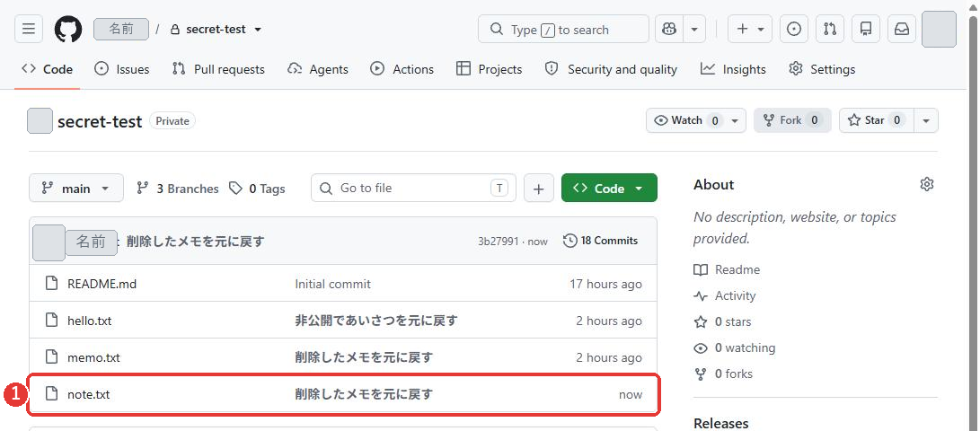This screenshot has height=431, width=980.
Task: View the 0 stars link
Action: coord(722,322)
